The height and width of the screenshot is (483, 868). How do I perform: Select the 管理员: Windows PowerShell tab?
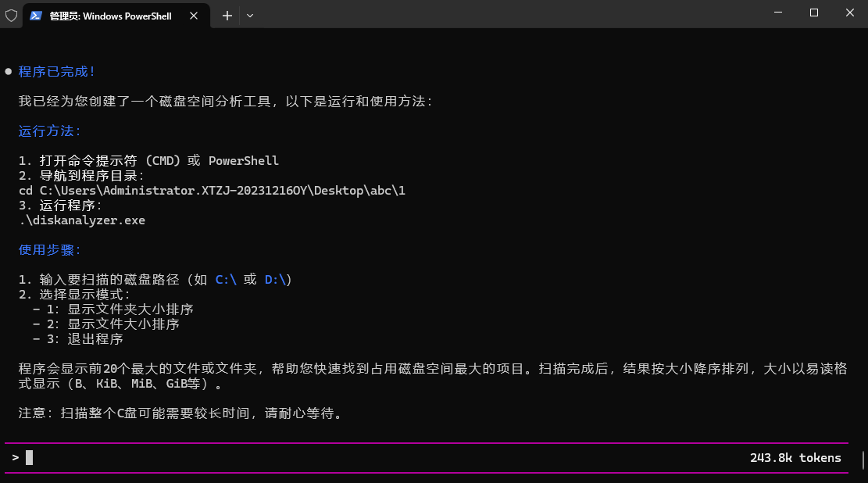[x=116, y=16]
